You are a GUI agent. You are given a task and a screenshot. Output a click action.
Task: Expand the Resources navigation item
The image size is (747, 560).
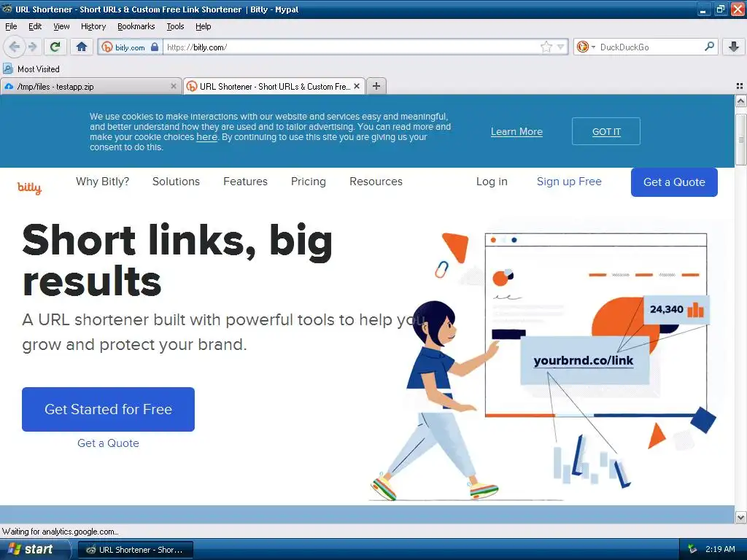(376, 182)
